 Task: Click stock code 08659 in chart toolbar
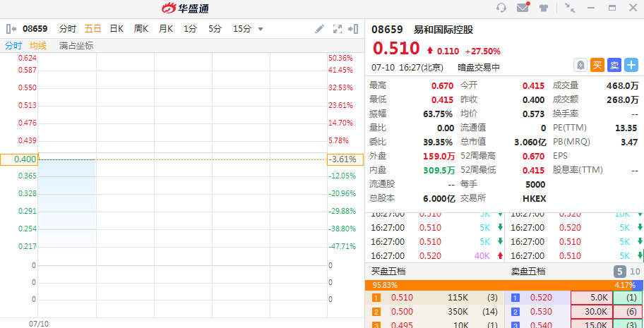pos(35,29)
